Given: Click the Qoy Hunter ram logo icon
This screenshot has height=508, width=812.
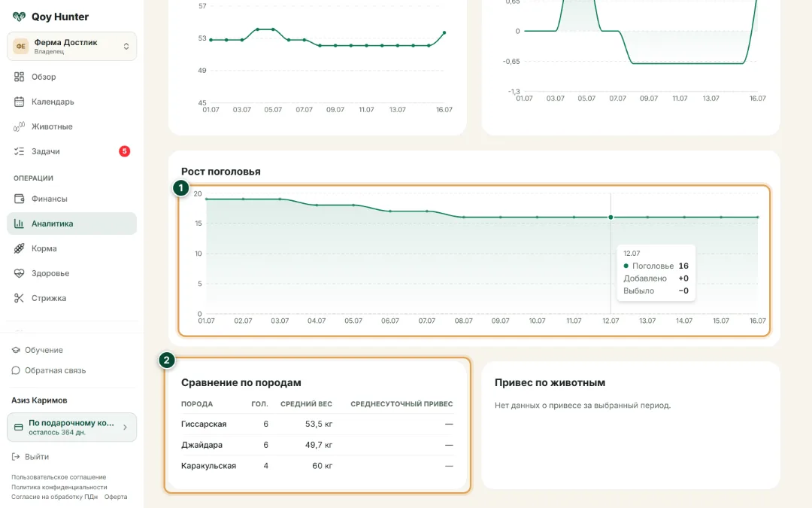Looking at the screenshot, I should (x=19, y=17).
